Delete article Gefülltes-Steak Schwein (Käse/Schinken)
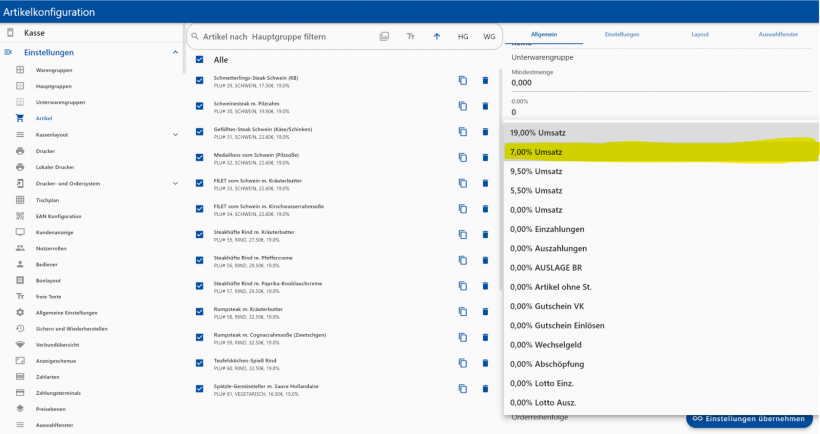 485,132
